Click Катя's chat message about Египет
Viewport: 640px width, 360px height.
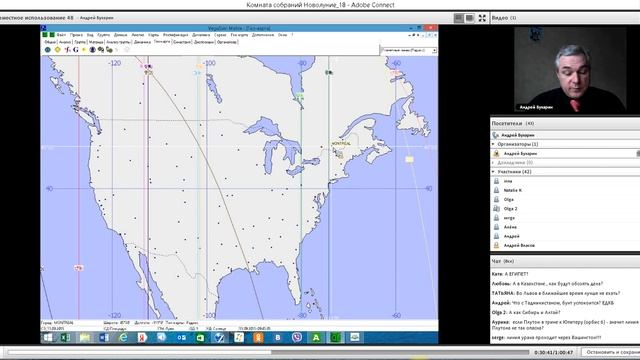point(510,274)
